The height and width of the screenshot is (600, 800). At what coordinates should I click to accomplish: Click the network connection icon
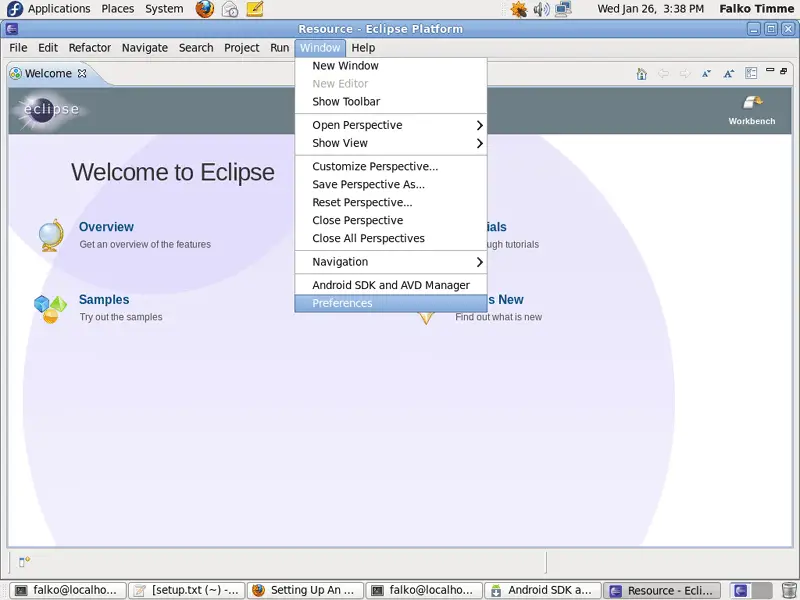pos(563,9)
